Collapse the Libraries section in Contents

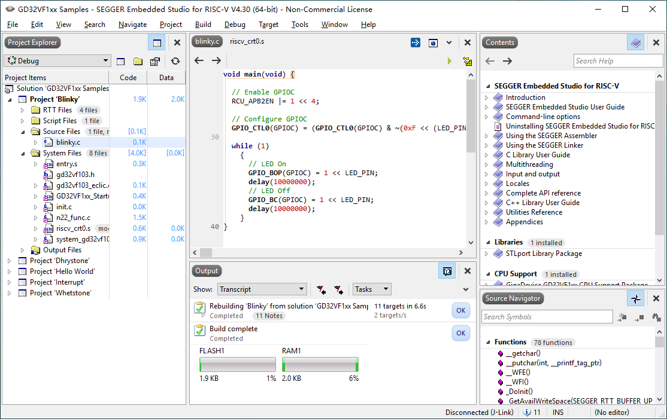click(x=488, y=242)
